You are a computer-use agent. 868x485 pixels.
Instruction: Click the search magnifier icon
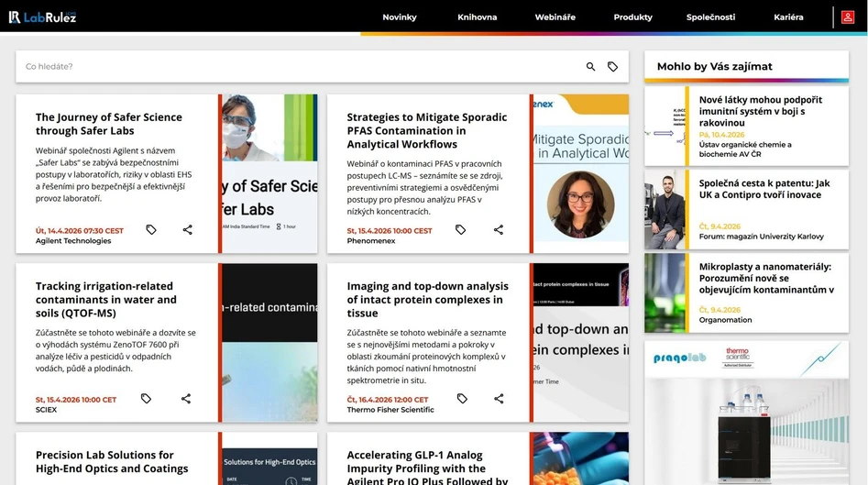pyautogui.click(x=590, y=66)
